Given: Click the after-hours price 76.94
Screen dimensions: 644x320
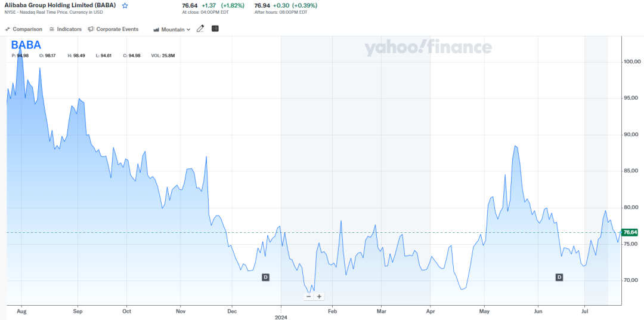Looking at the screenshot, I should (x=262, y=5).
